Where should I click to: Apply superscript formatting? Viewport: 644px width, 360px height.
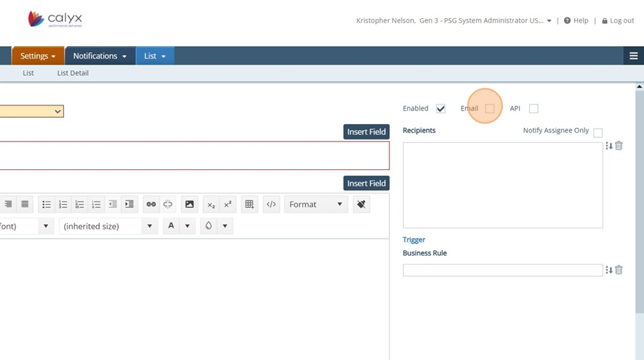[x=228, y=205]
